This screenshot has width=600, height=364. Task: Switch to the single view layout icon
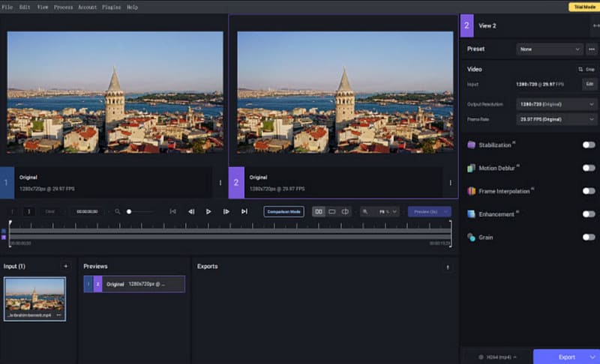(x=331, y=212)
